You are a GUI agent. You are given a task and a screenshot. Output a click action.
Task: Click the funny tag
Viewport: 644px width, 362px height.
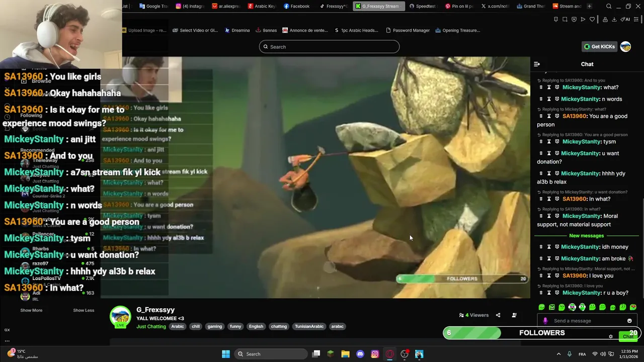pyautogui.click(x=235, y=326)
